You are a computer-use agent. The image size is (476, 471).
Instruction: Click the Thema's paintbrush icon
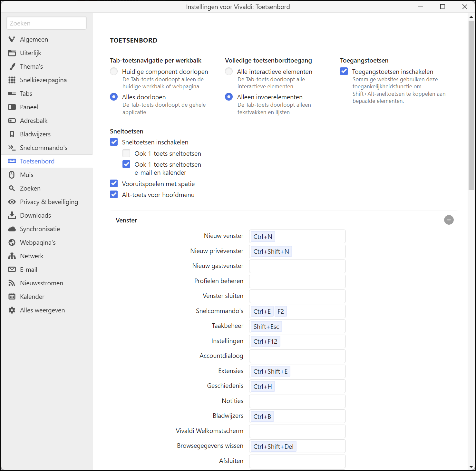click(x=12, y=66)
